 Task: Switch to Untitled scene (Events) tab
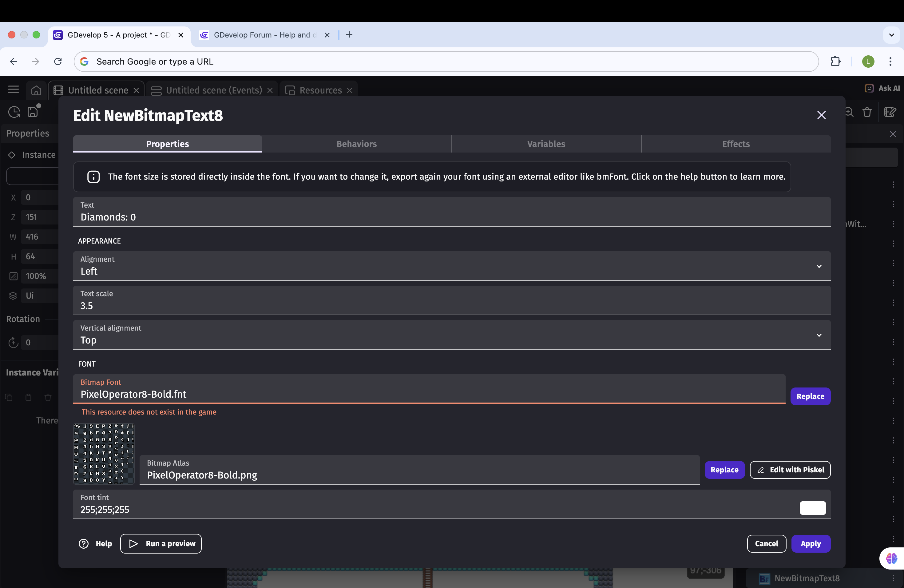pyautogui.click(x=212, y=90)
